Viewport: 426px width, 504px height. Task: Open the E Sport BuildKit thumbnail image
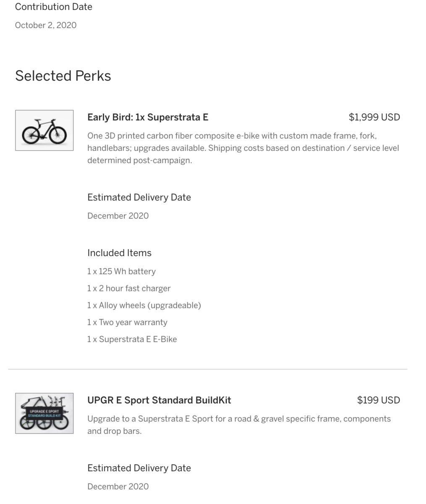(44, 413)
